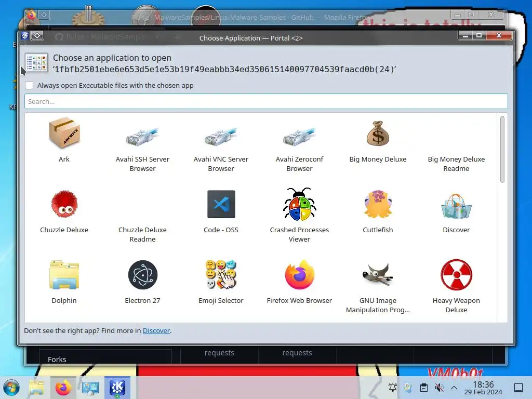Open Windows-style Start menu button

pyautogui.click(x=11, y=388)
